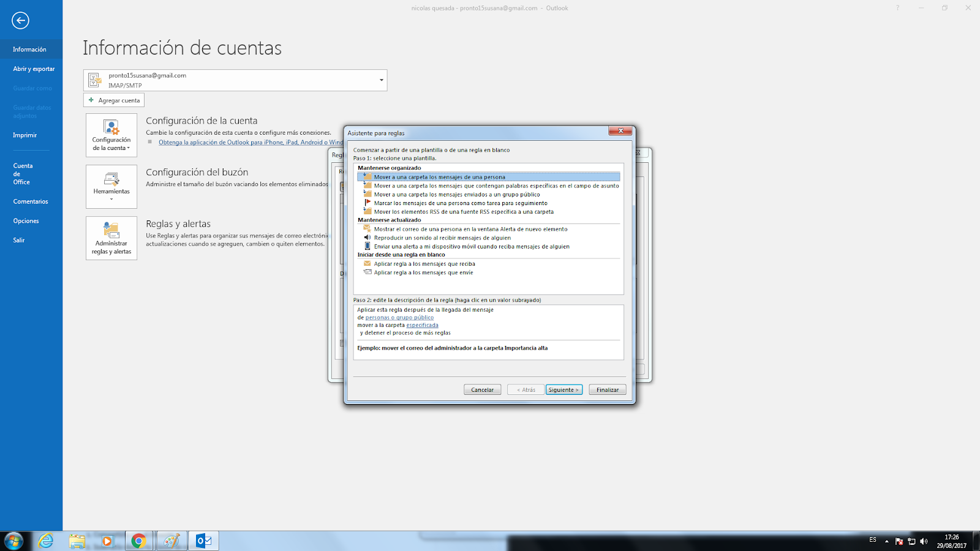Screen dimensions: 980x551
Task: Click the Cancelar button in the rules wizard
Action: coord(482,389)
